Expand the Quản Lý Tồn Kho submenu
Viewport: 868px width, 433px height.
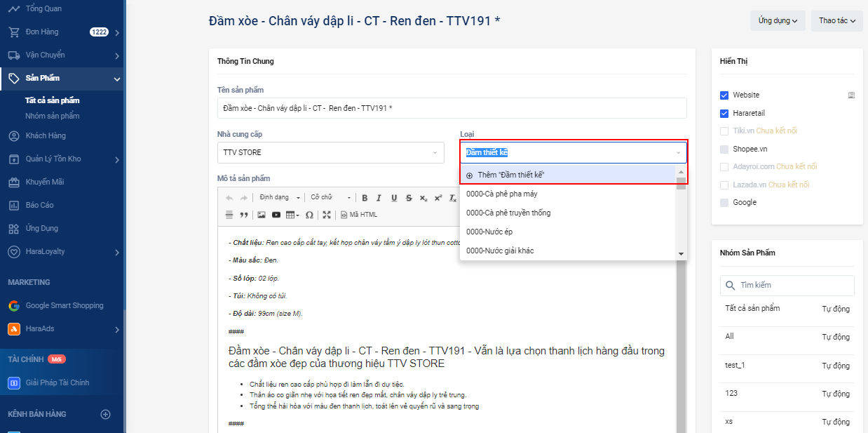click(x=117, y=159)
